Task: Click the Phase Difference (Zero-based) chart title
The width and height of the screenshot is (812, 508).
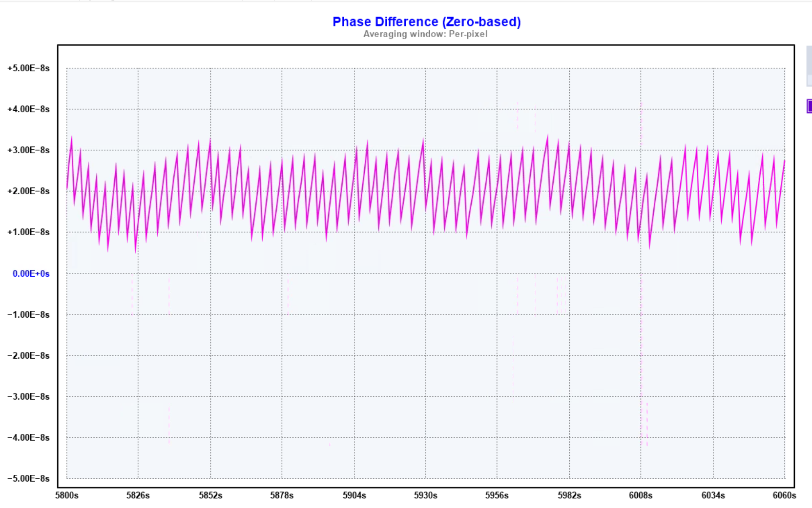Action: (x=426, y=22)
